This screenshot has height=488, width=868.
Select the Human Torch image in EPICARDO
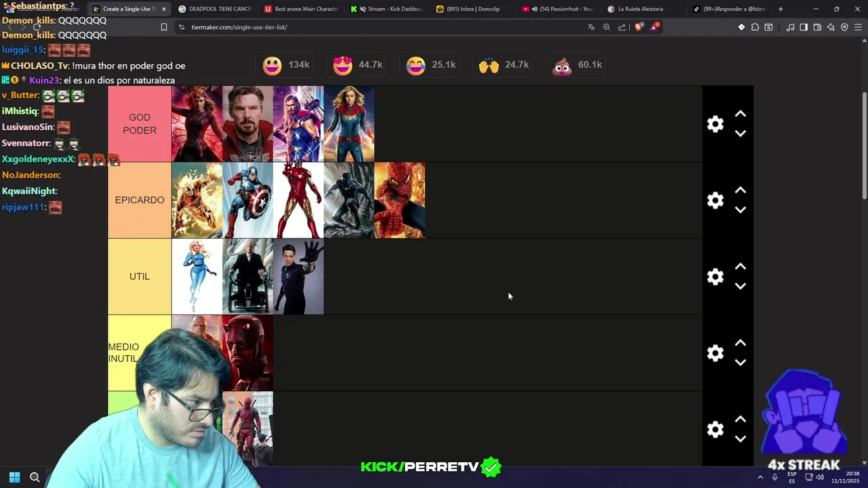pos(197,201)
